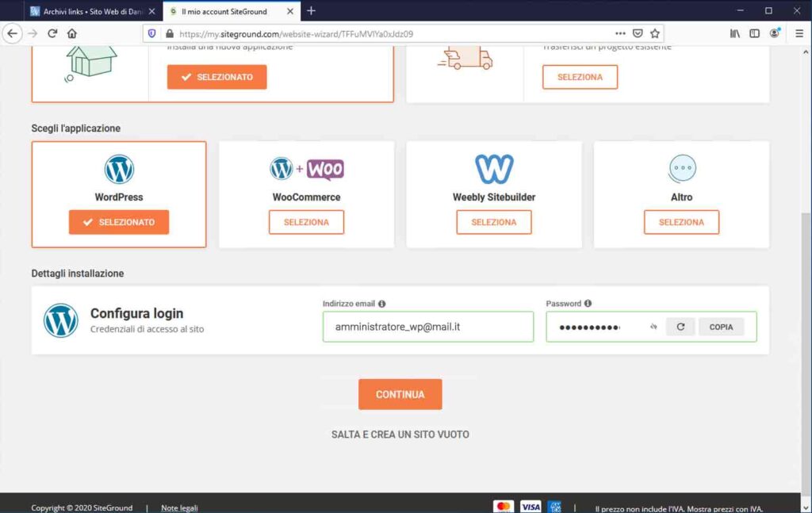Regenerate password with the refresh button

click(680, 327)
